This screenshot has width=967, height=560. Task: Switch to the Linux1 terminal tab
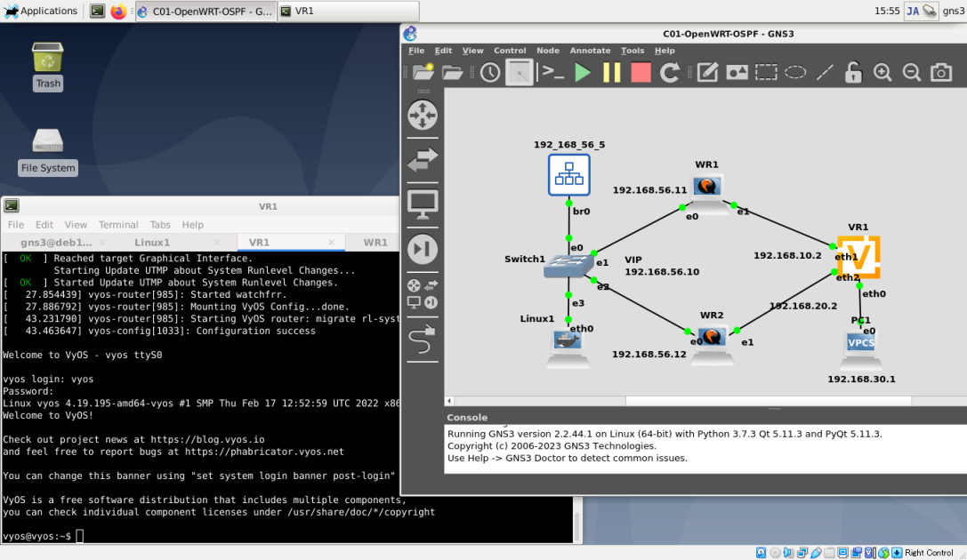click(152, 242)
